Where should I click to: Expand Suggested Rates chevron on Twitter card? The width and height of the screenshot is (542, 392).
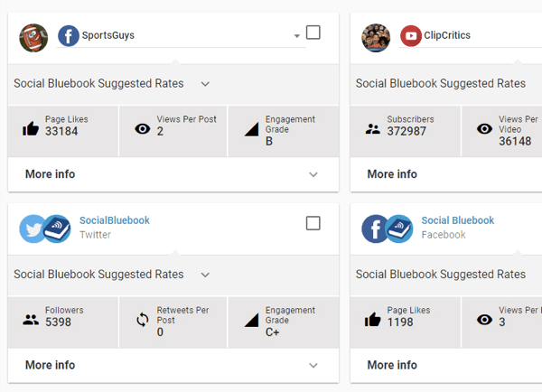pyautogui.click(x=205, y=275)
